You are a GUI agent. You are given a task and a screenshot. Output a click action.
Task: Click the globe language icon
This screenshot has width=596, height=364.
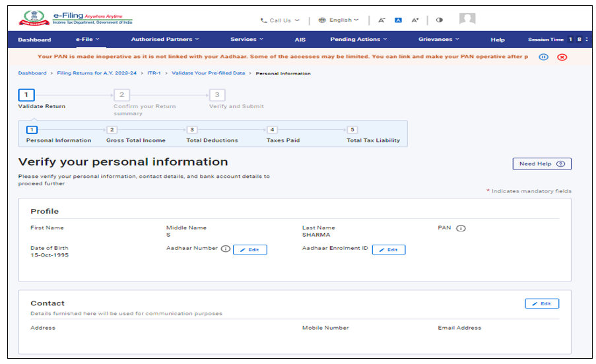322,20
